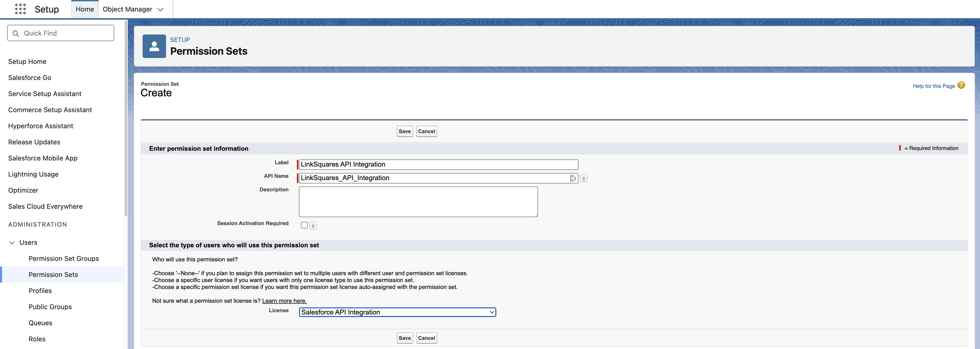Image resolution: width=980 pixels, height=349 pixels.
Task: Click in the Description text area
Action: 418,202
